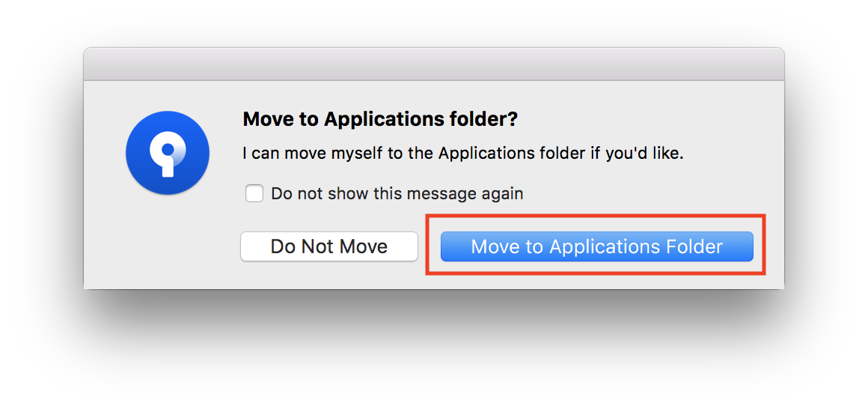The width and height of the screenshot is (868, 409).
Task: Click the bold dialog title text
Action: point(380,119)
